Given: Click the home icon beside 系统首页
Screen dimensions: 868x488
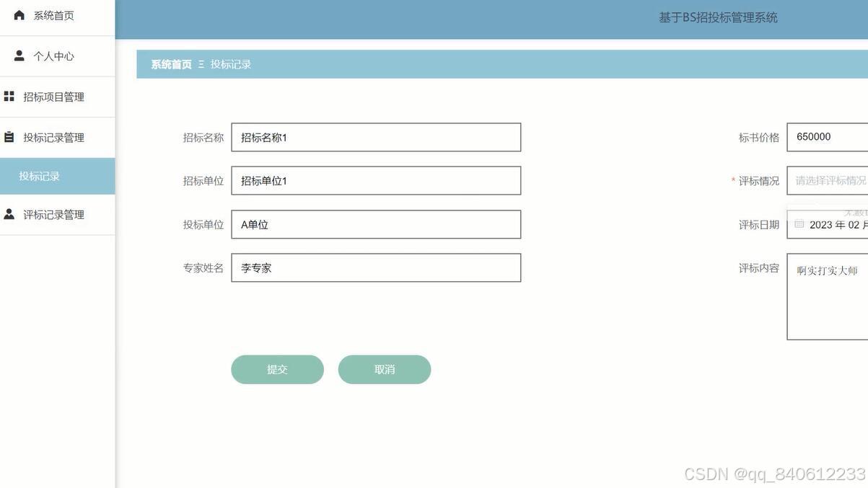Looking at the screenshot, I should (19, 15).
